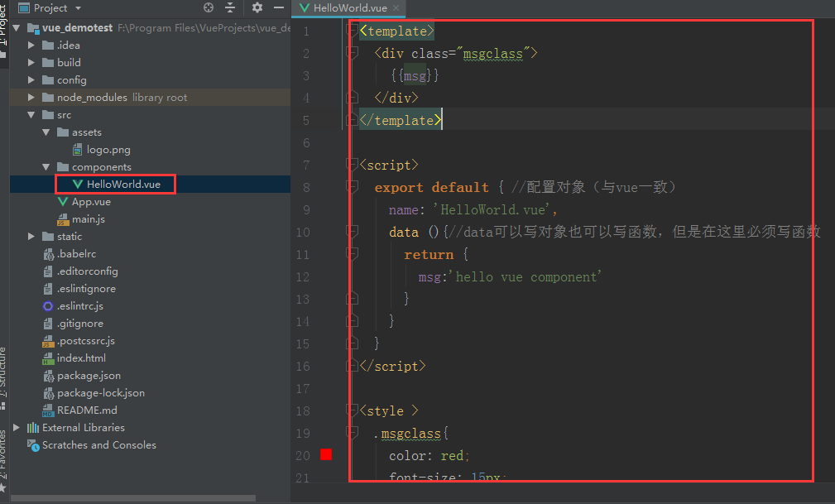The image size is (835, 504).
Task: Collapse the components folder
Action: [x=46, y=166]
